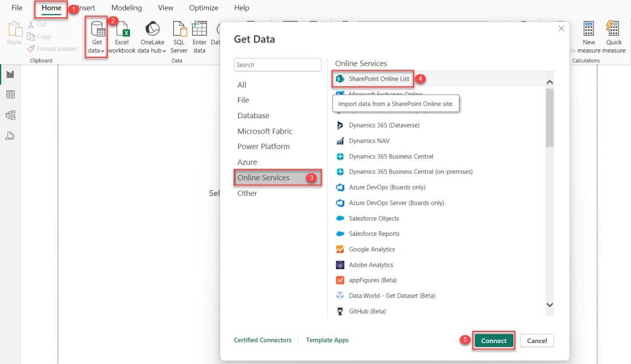Open the Help ribbon tab
Image resolution: width=631 pixels, height=364 pixels.
(x=242, y=7)
